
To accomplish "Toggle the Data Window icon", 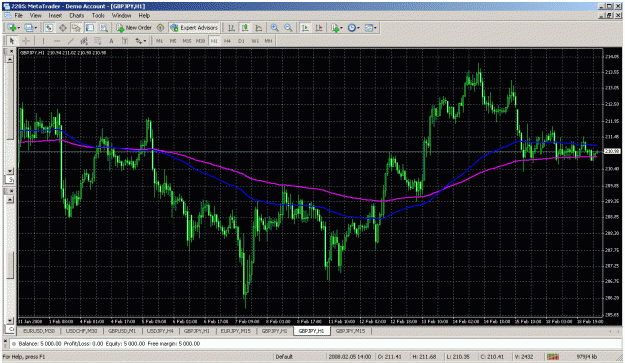I will 63,27.
